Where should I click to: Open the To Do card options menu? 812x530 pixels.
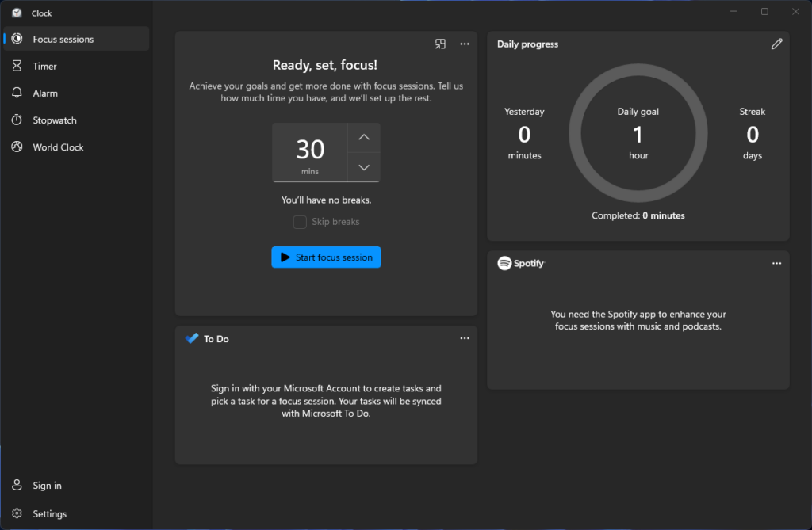[x=465, y=338]
